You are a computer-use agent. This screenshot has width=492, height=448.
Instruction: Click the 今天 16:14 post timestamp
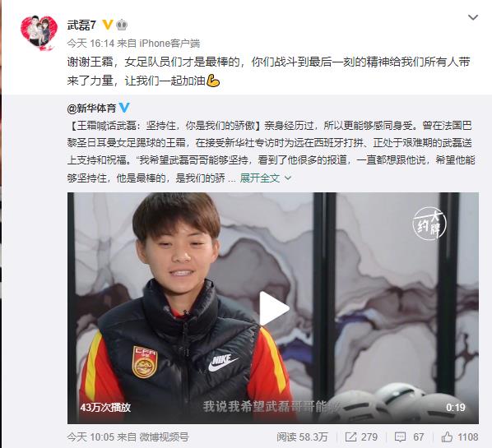91,44
